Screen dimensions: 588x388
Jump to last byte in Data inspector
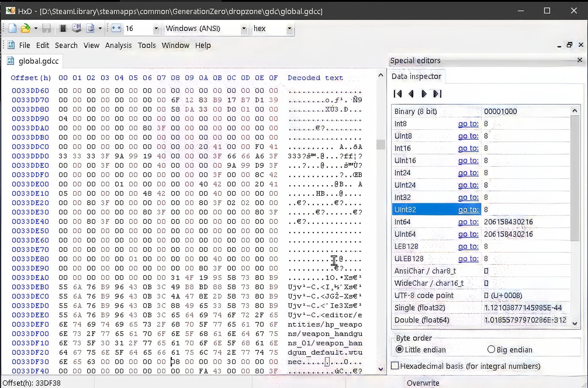click(437, 94)
